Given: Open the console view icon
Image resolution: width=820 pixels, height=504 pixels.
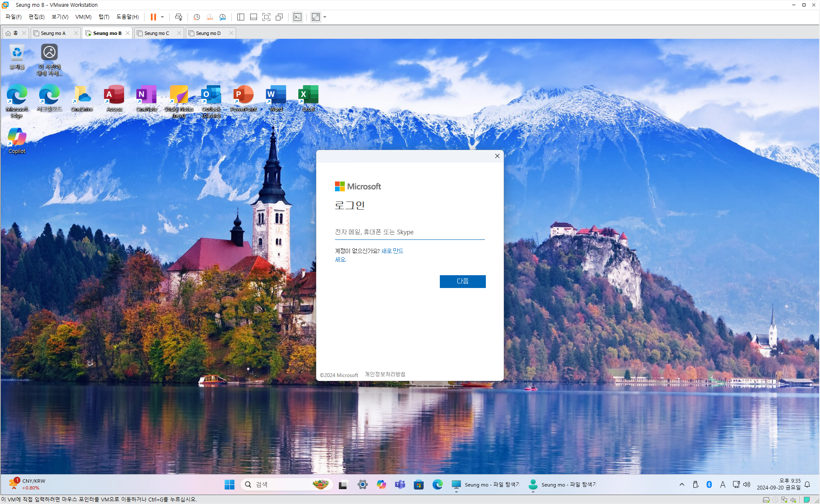Looking at the screenshot, I should pyautogui.click(x=297, y=17).
